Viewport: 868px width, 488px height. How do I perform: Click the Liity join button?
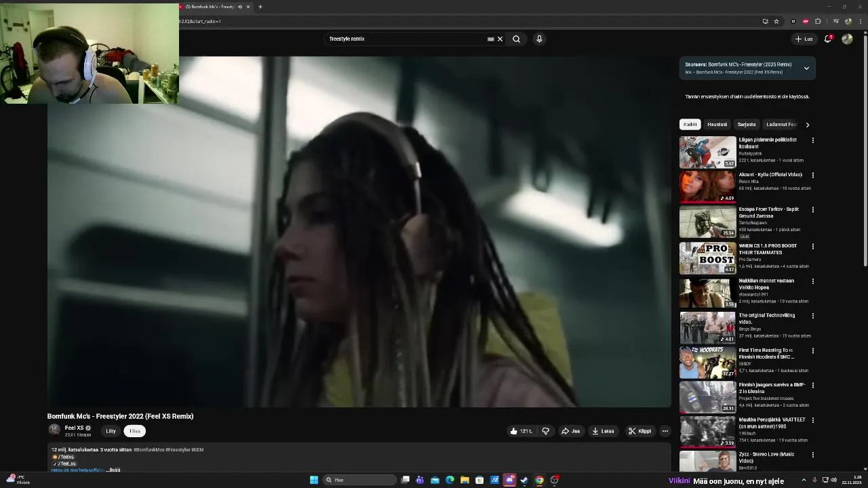(111, 431)
